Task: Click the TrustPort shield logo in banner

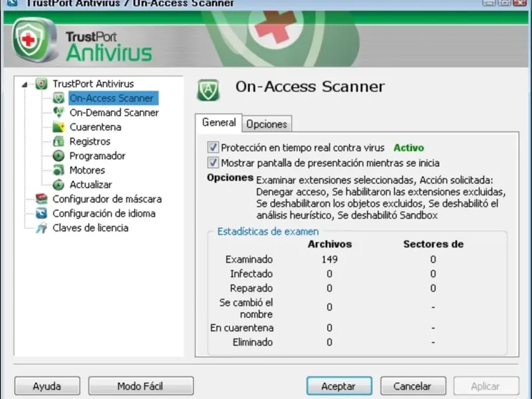Action: (x=34, y=40)
